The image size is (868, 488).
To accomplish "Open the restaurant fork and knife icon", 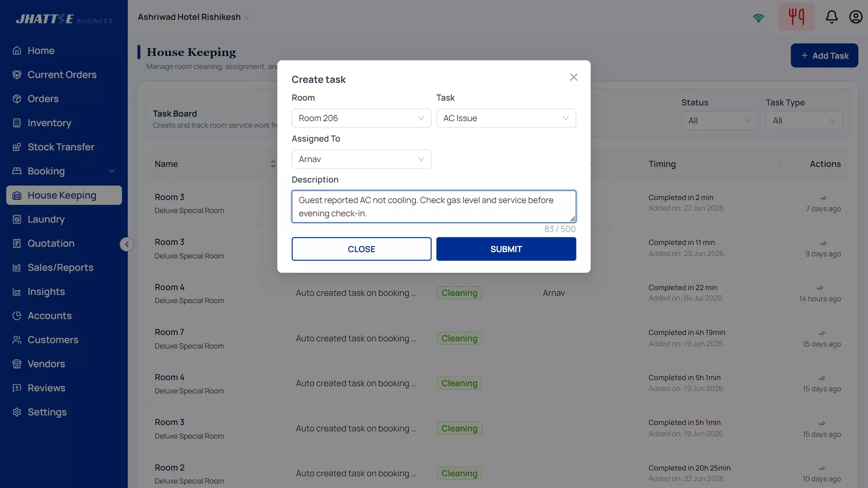I will click(x=796, y=17).
